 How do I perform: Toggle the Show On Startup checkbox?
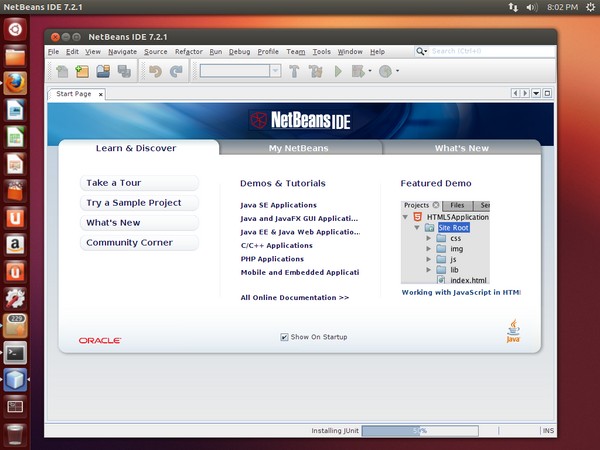pos(285,337)
